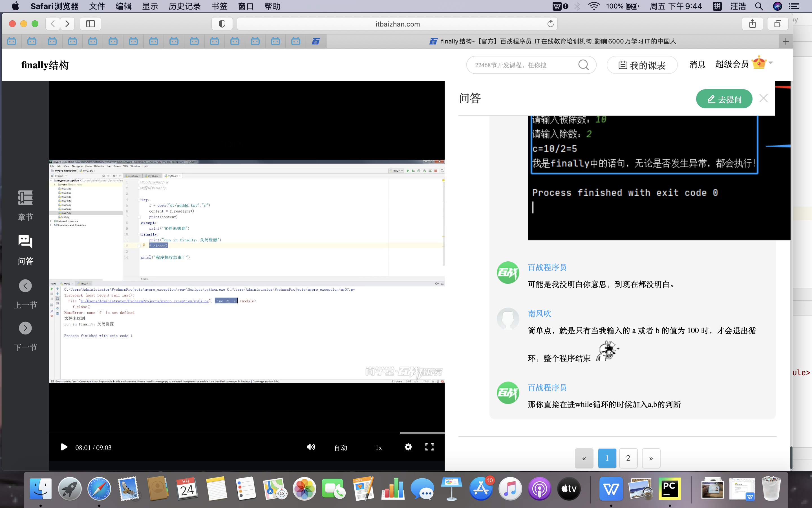Click Safari privacy shield icon
Image resolution: width=812 pixels, height=508 pixels.
tap(222, 23)
